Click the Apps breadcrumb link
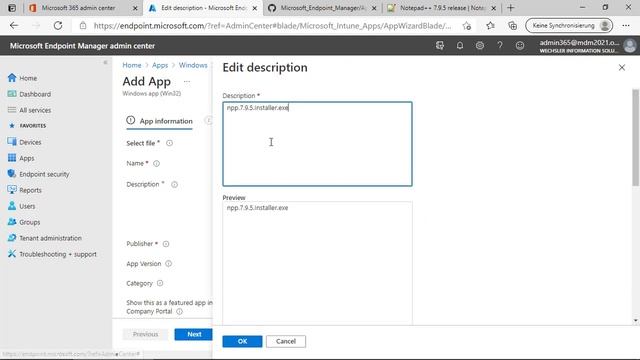This screenshot has height=360, width=640. point(160,65)
